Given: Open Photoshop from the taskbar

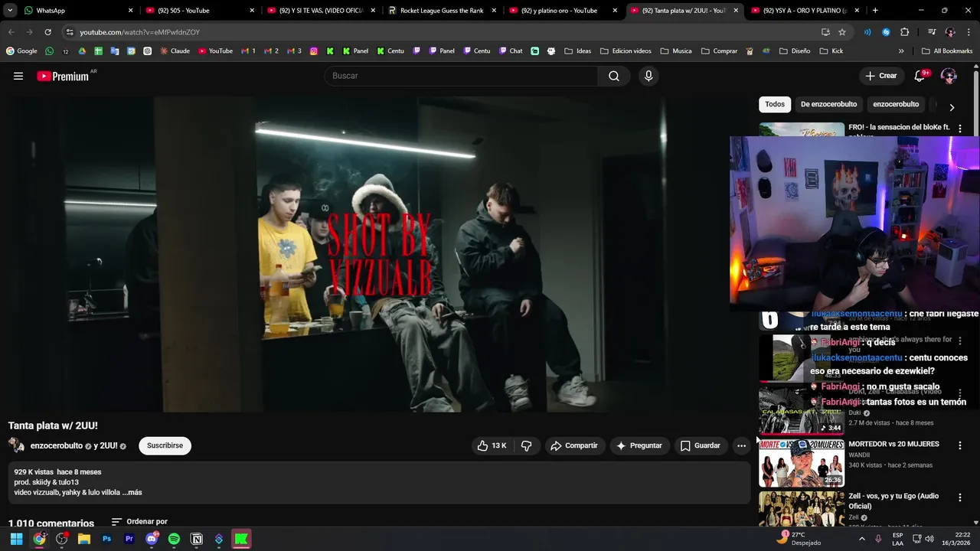Looking at the screenshot, I should click(107, 539).
